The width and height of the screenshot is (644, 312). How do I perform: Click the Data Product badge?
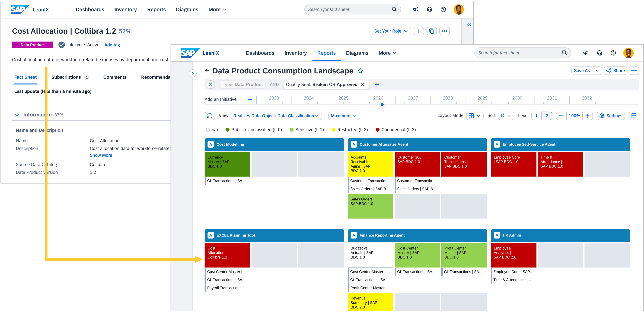point(33,45)
